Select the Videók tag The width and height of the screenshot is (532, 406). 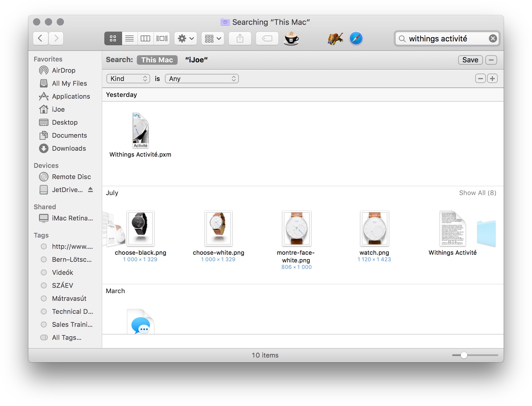pyautogui.click(x=62, y=272)
